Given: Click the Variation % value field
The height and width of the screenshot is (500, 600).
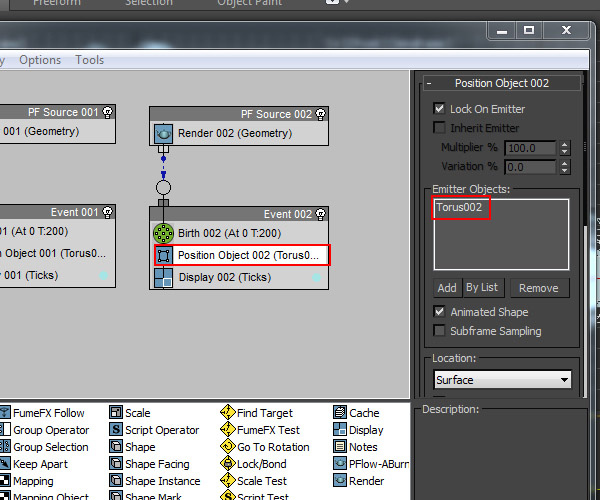Looking at the screenshot, I should tap(530, 167).
